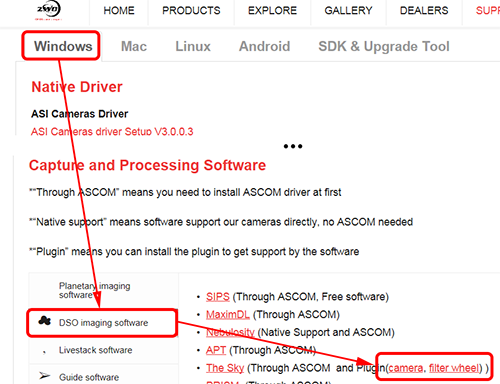Open the MaximDL link

tap(228, 314)
